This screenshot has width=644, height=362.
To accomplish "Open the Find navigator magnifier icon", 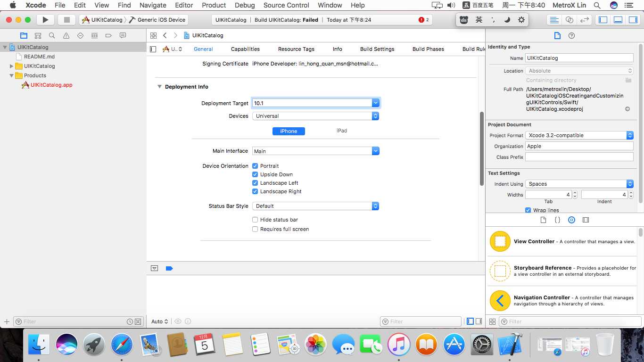I will tap(52, 35).
